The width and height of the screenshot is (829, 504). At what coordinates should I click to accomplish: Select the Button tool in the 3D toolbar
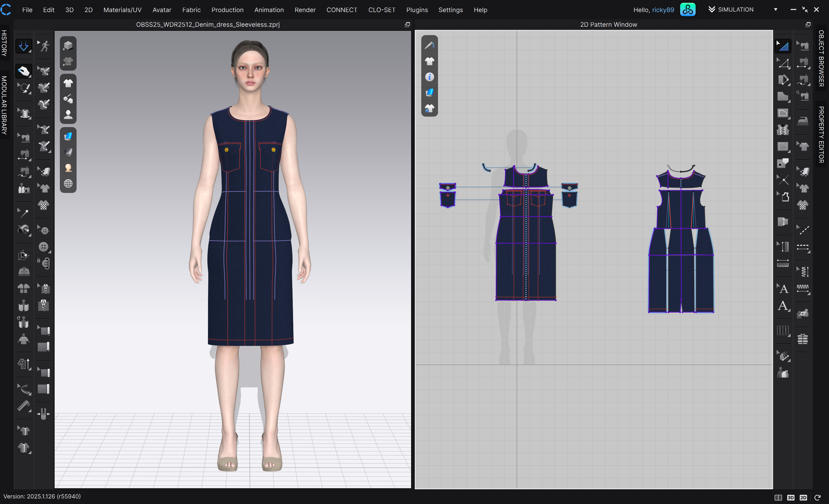click(44, 247)
